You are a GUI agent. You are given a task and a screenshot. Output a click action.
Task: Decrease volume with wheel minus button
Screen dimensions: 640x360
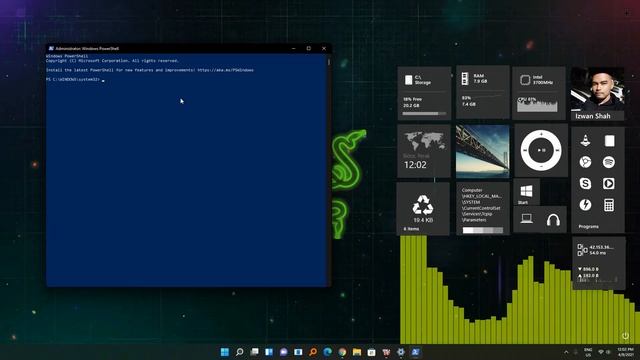coord(541,166)
